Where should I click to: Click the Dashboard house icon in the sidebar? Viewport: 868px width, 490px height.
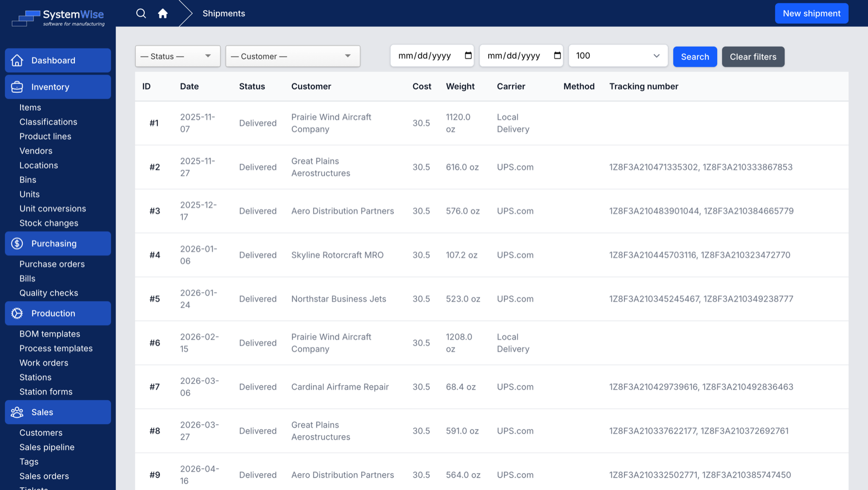point(17,60)
